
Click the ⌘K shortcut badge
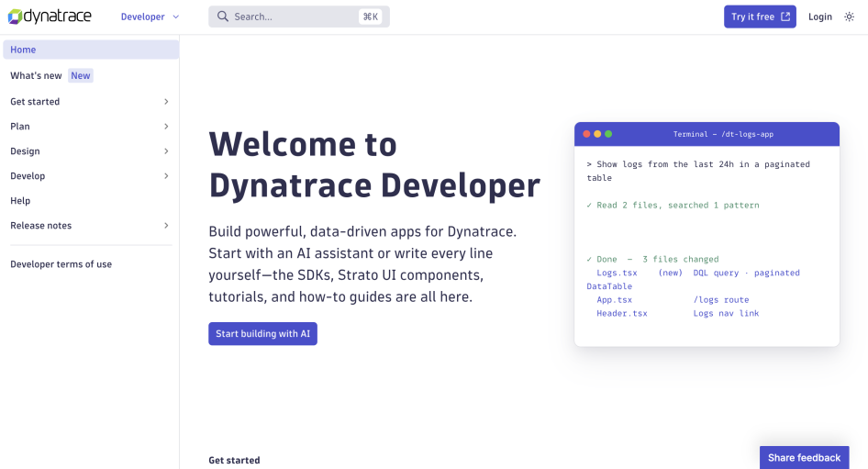click(x=371, y=17)
